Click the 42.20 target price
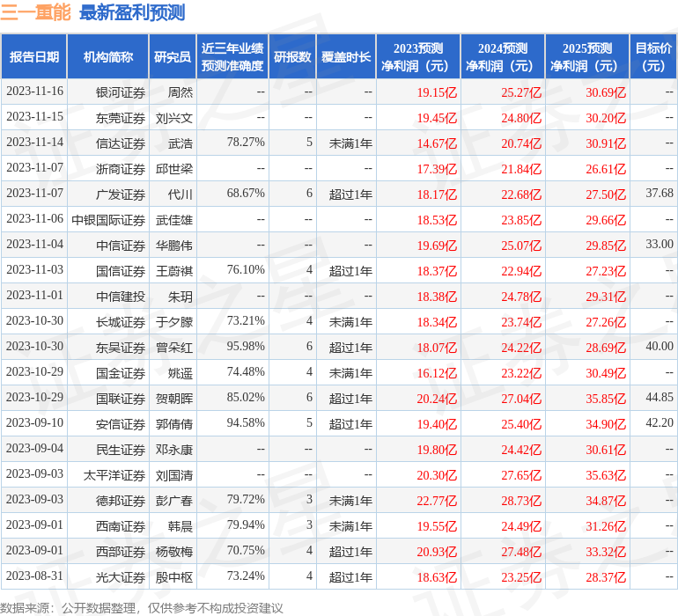Viewport: 678px width, 616px height. tap(660, 422)
